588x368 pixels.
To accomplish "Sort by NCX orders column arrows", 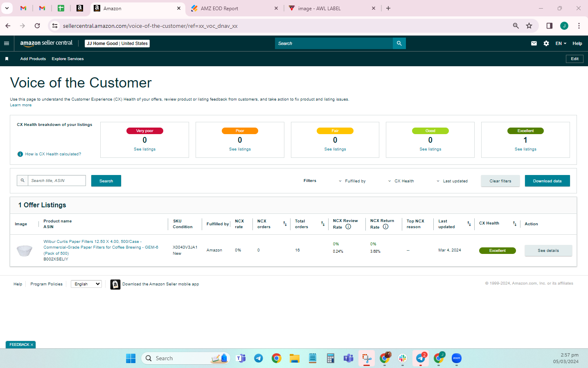I will coord(285,224).
